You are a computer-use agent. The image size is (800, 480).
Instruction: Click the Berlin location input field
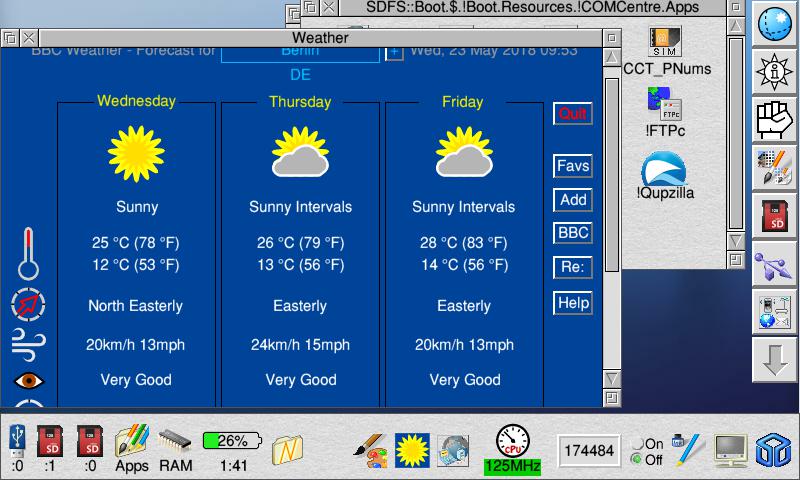[300, 52]
